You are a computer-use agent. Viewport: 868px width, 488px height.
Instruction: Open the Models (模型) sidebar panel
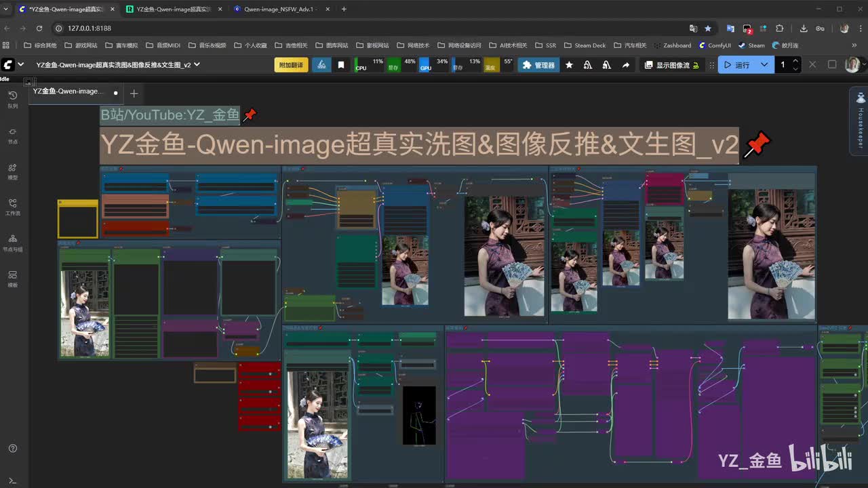coord(13,171)
